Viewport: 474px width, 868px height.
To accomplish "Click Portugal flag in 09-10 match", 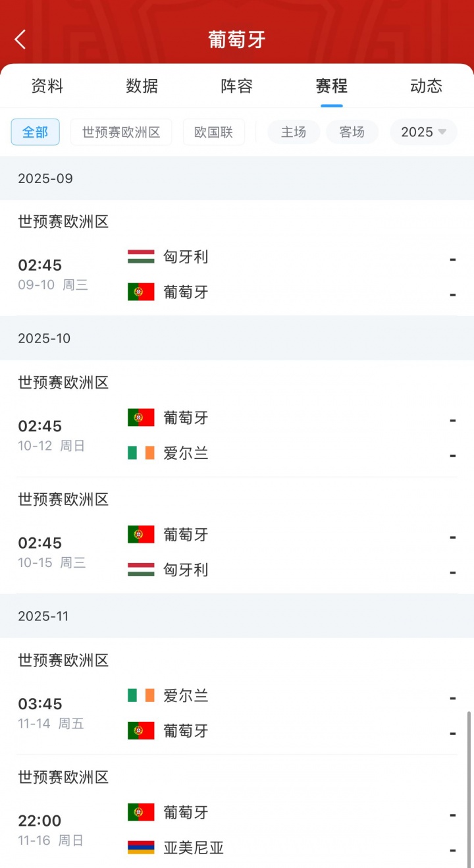I will [141, 292].
